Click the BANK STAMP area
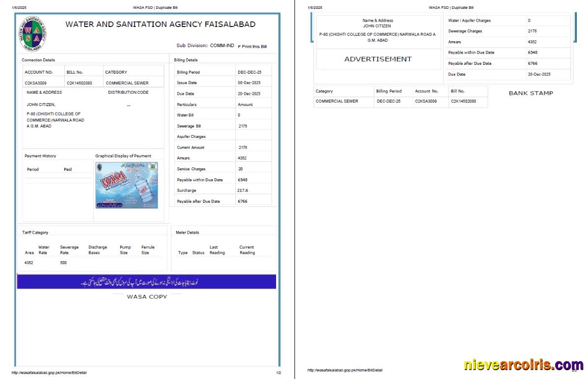 pos(531,93)
